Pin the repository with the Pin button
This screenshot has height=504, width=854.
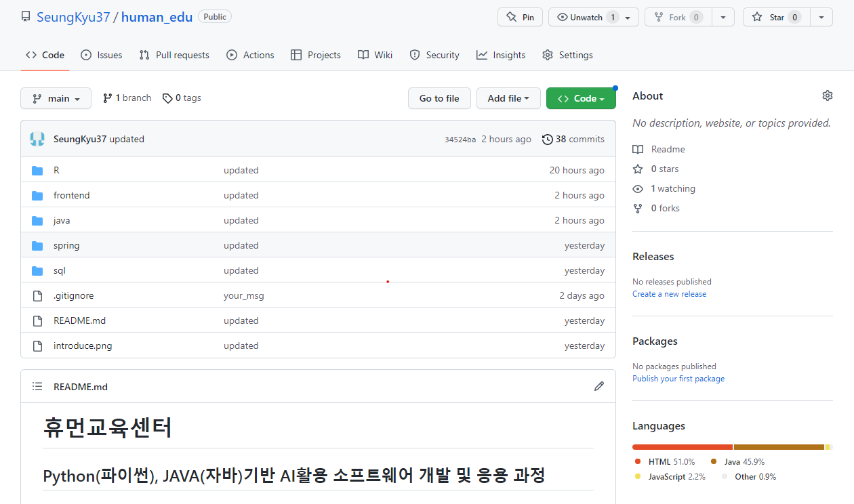coord(520,17)
